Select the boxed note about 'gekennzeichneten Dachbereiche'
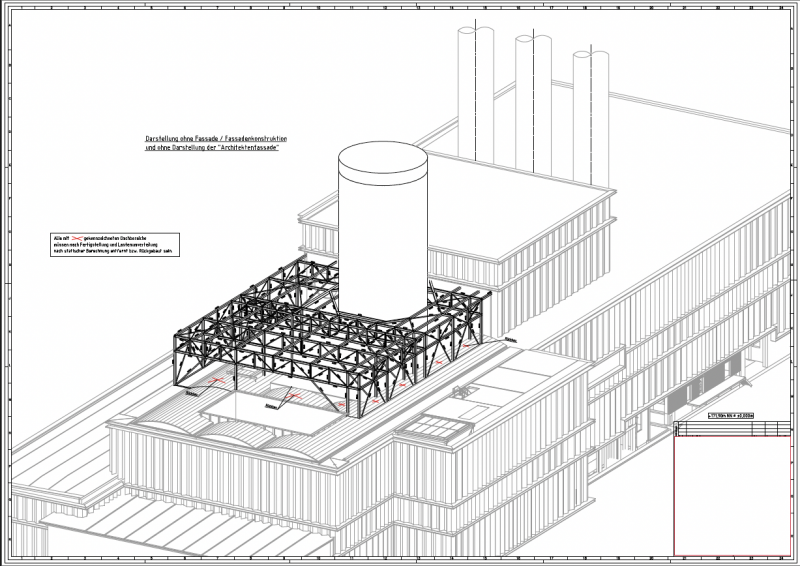Viewport: 800px width, 566px height. click(114, 243)
